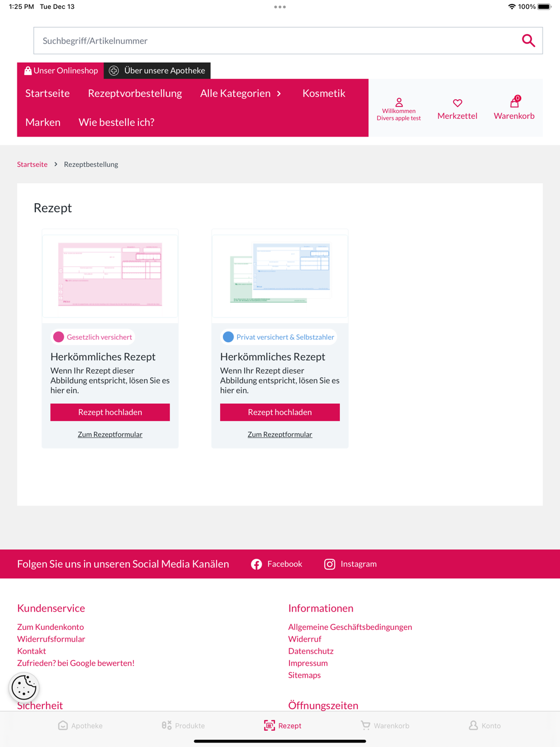Tap the Wi-Fi status icon
Image resolution: width=560 pixels, height=747 pixels.
512,7
